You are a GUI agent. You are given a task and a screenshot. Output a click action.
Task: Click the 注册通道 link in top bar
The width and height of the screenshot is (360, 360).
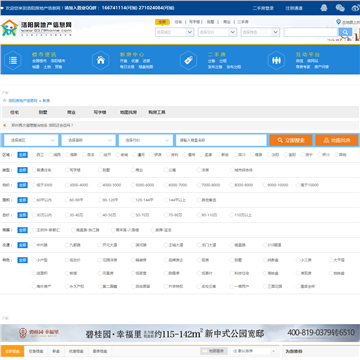(x=294, y=8)
